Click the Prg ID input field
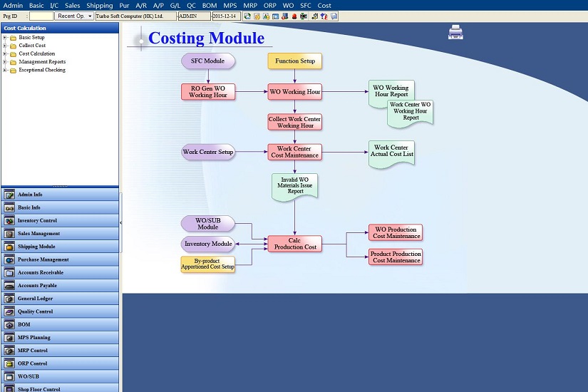The height and width of the screenshot is (392, 588). (x=41, y=16)
